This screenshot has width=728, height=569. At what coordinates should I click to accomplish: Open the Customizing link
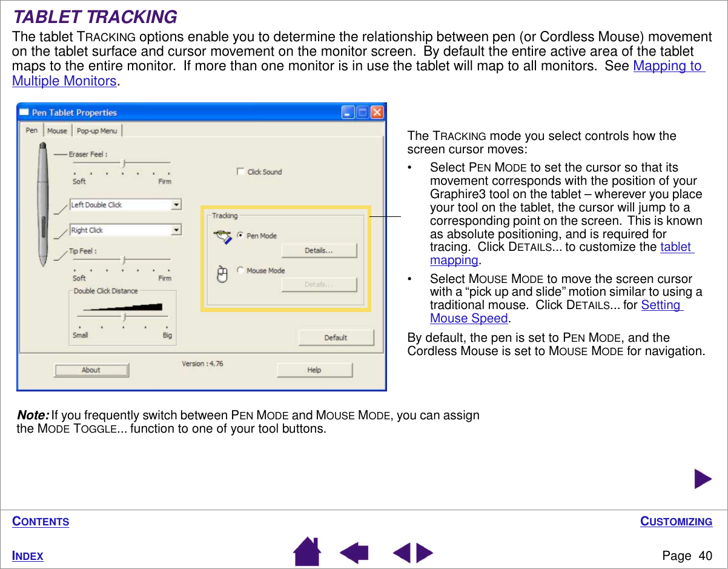point(677,522)
